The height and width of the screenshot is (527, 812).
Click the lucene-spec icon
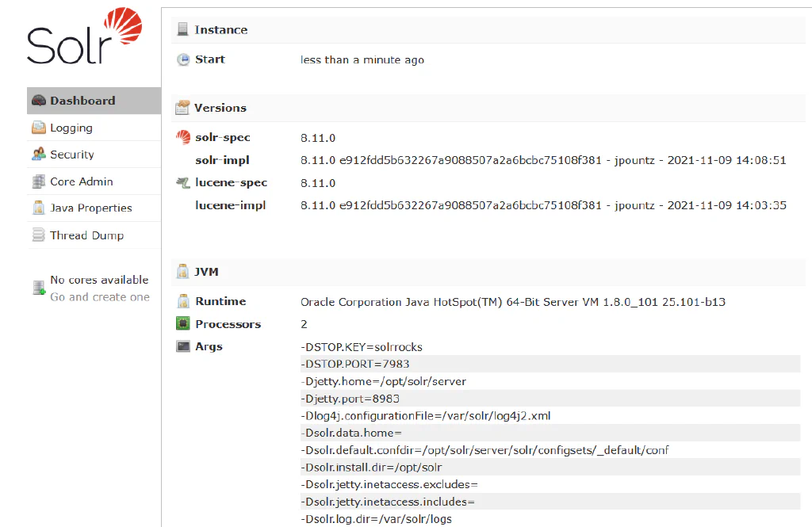[183, 182]
